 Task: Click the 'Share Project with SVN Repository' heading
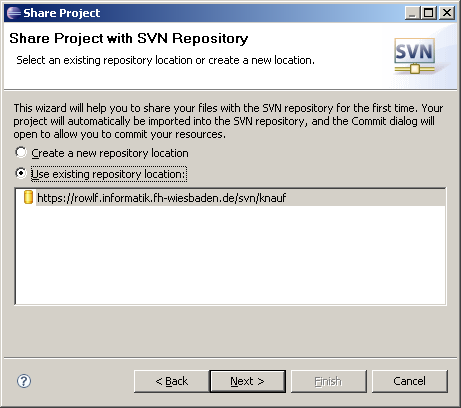(x=129, y=39)
